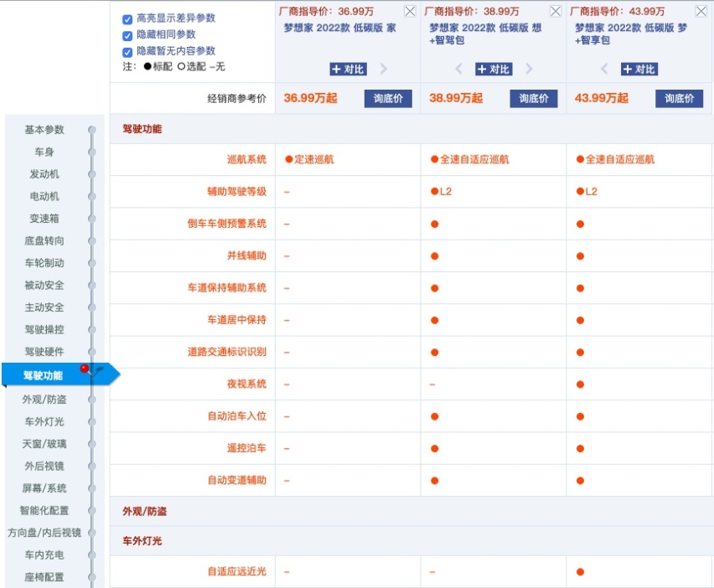Click the 自动变道辅助 parameter label

[x=237, y=481]
